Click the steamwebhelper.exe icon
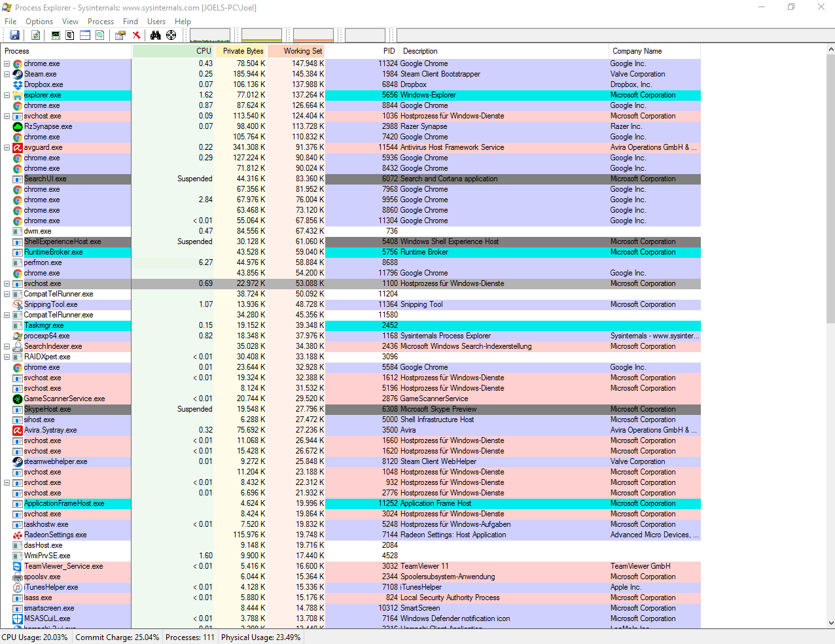The width and height of the screenshot is (835, 644). [x=18, y=461]
